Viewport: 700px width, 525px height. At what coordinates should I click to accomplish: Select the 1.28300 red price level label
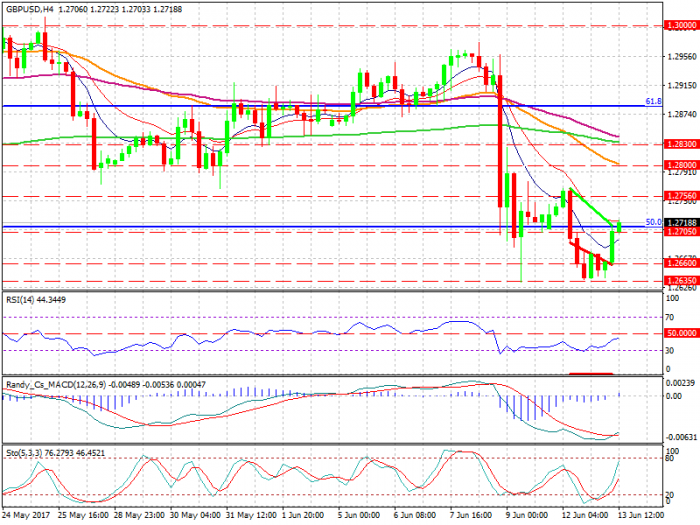click(682, 144)
